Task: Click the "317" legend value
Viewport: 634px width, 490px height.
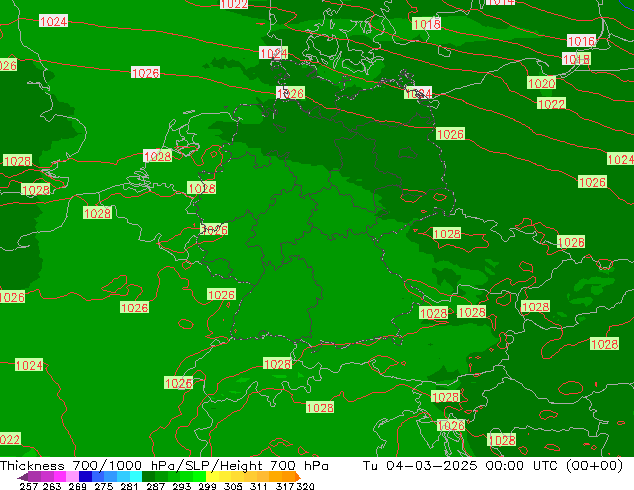Action: [285, 486]
